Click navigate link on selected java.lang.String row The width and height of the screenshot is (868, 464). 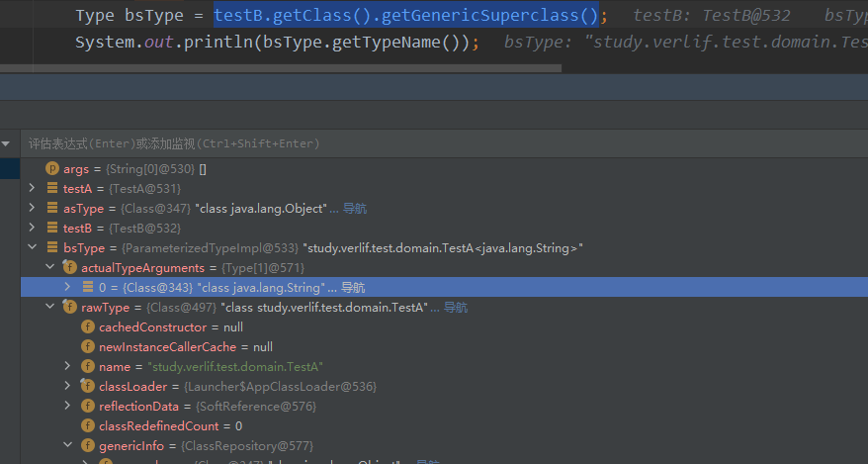tap(353, 288)
